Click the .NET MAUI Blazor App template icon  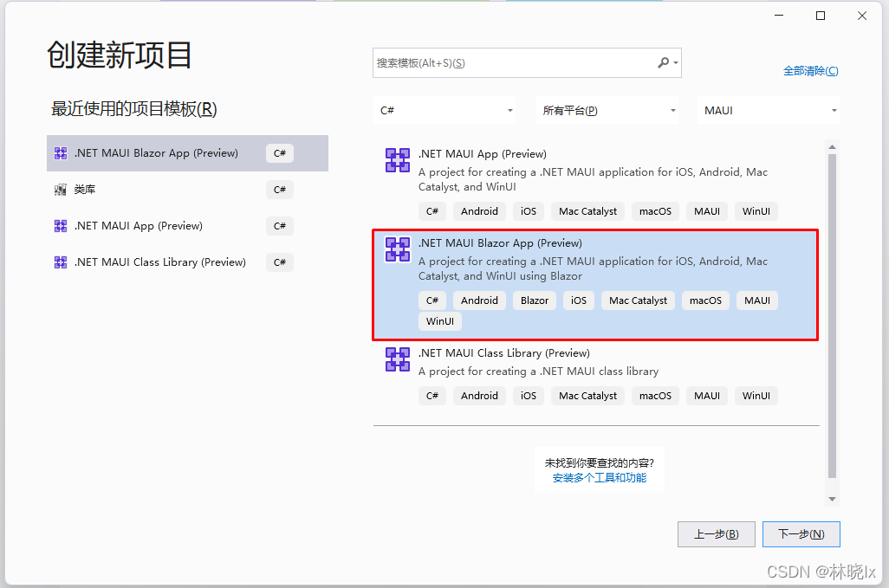[398, 249]
